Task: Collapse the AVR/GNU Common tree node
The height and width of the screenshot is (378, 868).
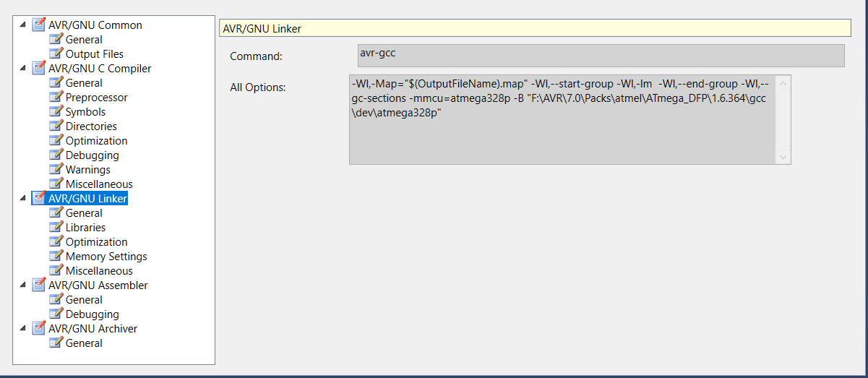Action: tap(22, 25)
